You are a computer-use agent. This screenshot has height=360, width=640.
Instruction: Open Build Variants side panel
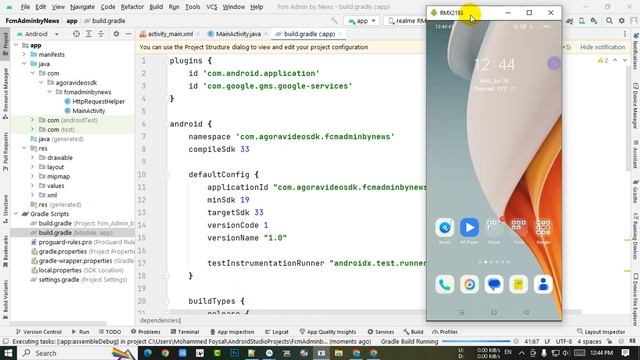click(5, 300)
